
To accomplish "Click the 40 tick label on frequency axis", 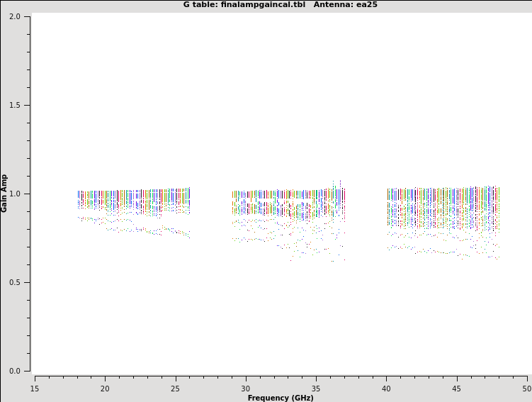I will [386, 388].
